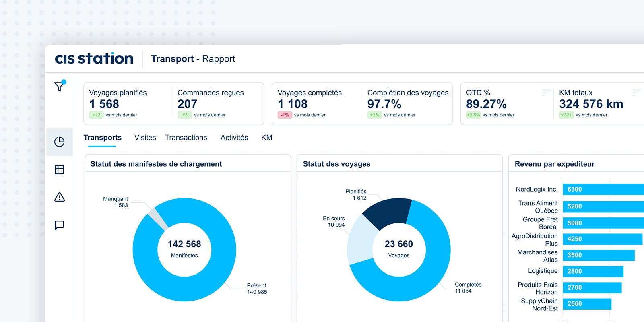This screenshot has height=322, width=644.
Task: Click the Voyages planifiés 1 568 metric
Action: click(x=104, y=104)
